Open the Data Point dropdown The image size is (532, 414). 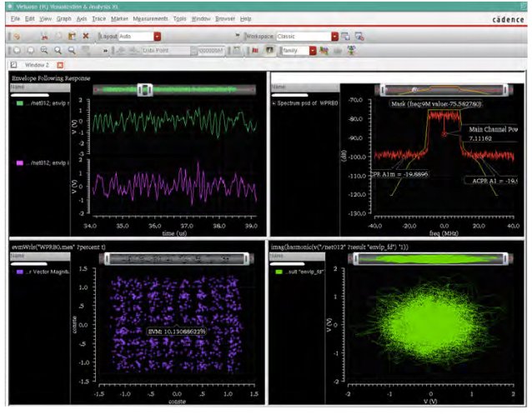coord(168,51)
